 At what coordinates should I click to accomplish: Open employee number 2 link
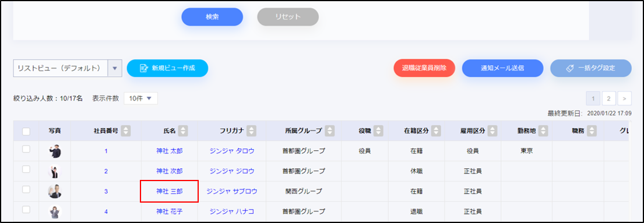point(106,171)
